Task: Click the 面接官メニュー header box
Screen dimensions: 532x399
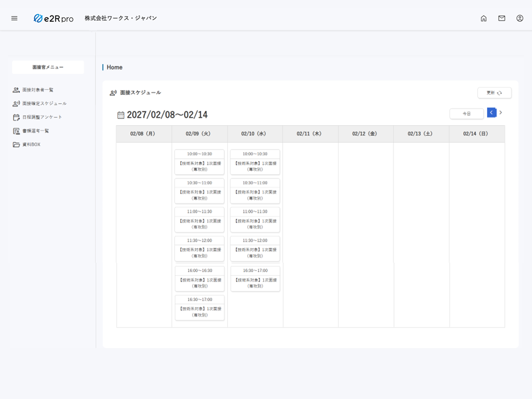Action: pos(48,67)
